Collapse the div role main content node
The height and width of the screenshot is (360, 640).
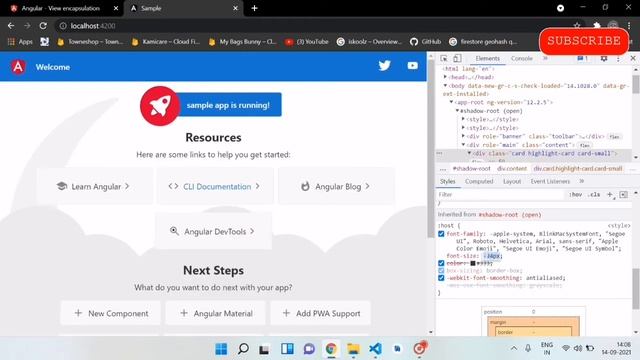463,145
